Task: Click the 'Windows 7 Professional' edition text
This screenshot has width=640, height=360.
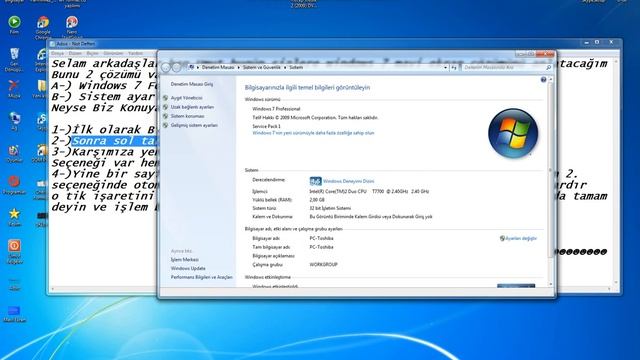Action: point(276,109)
